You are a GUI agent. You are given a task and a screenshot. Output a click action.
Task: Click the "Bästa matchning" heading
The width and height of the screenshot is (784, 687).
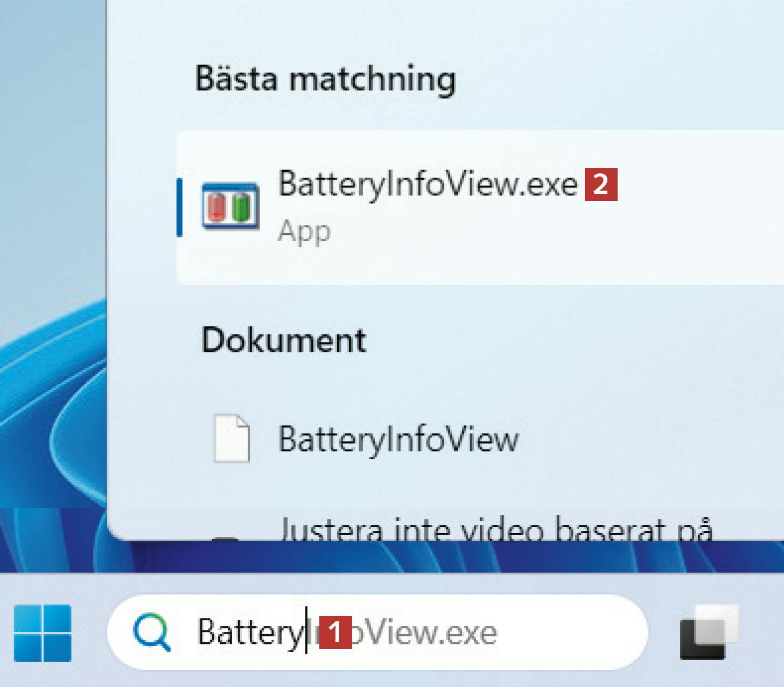325,79
